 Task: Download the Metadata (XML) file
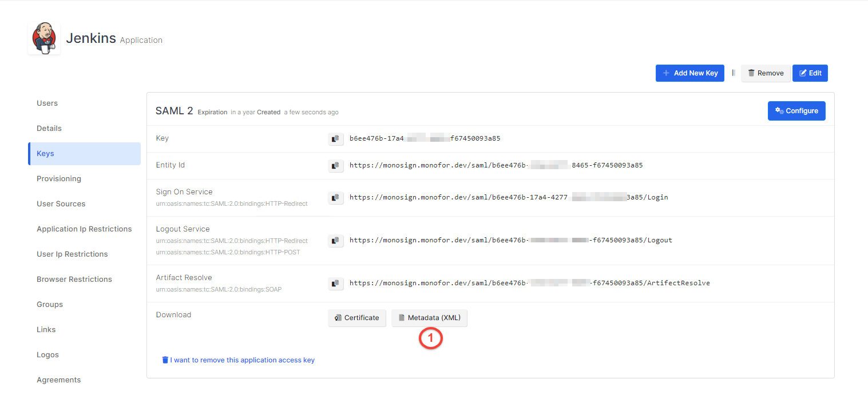click(x=429, y=318)
